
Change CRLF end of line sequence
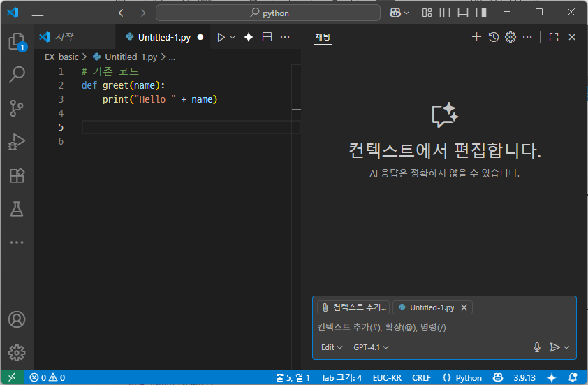pos(421,377)
